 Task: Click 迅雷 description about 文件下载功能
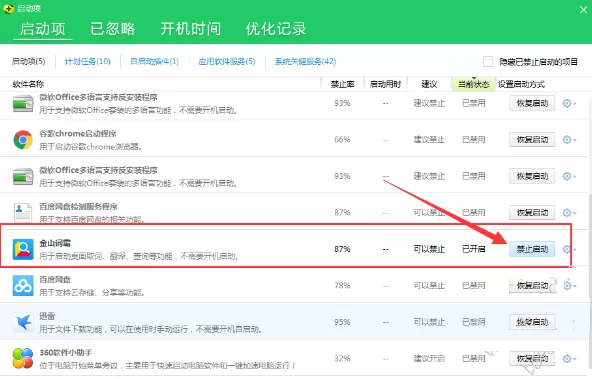click(151, 329)
